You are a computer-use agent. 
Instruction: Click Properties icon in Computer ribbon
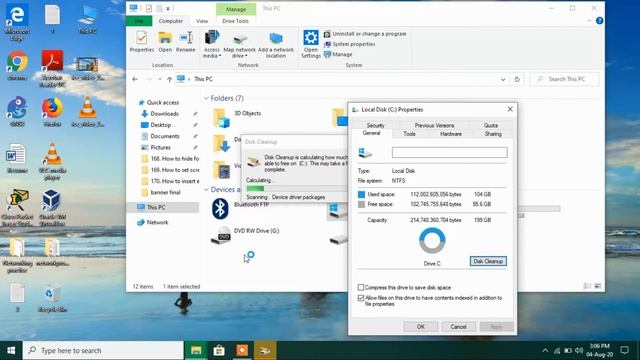click(142, 42)
